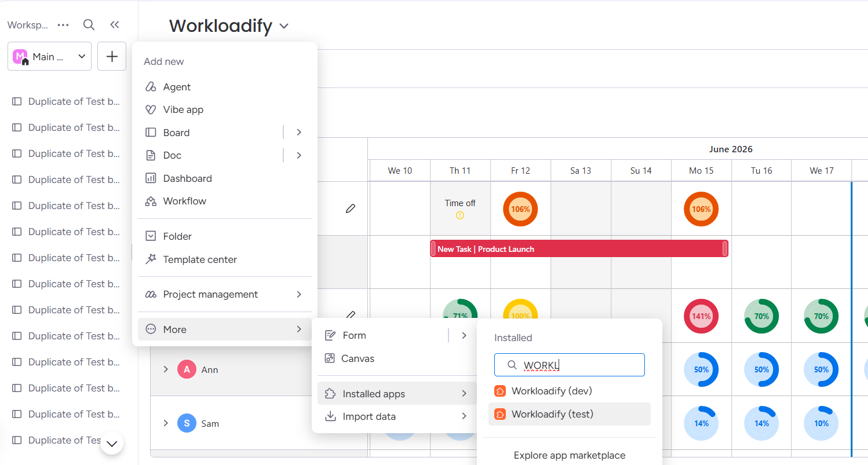The width and height of the screenshot is (868, 465).
Task: Select Workloadify (dev) app
Action: pos(570,391)
